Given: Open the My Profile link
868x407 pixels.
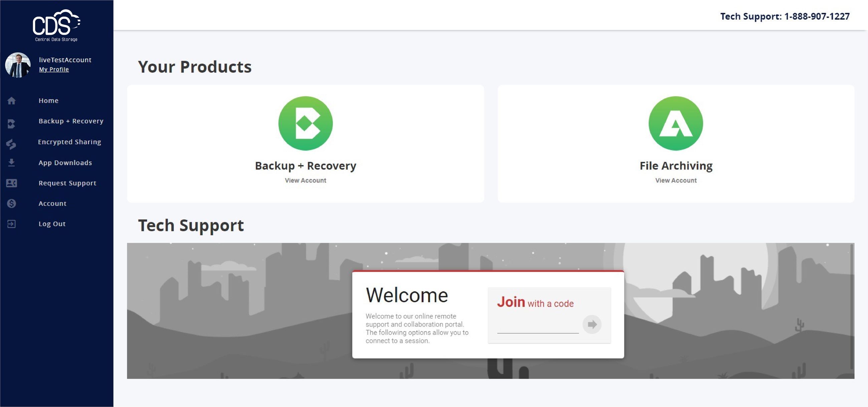Looking at the screenshot, I should click(54, 69).
